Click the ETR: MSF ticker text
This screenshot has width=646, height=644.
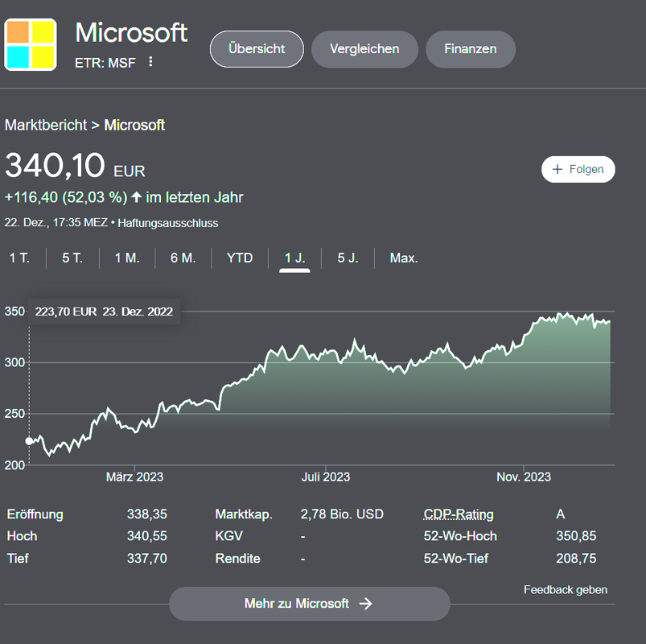point(105,63)
